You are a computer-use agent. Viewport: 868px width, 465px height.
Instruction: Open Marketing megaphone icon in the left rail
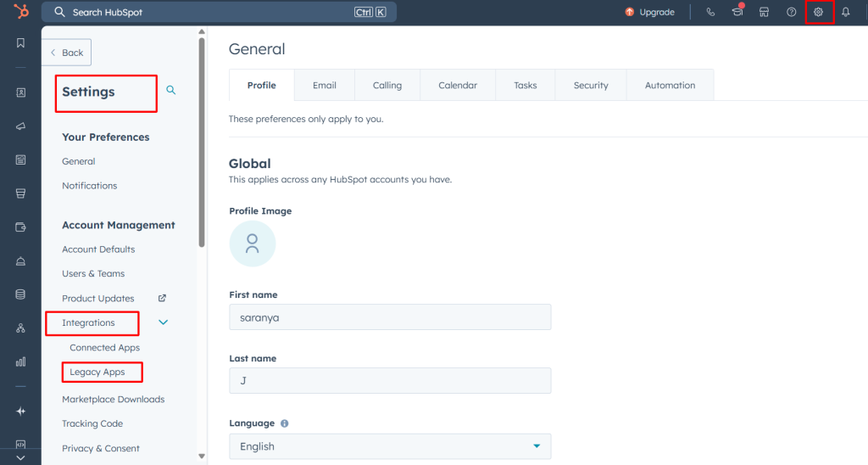20,126
